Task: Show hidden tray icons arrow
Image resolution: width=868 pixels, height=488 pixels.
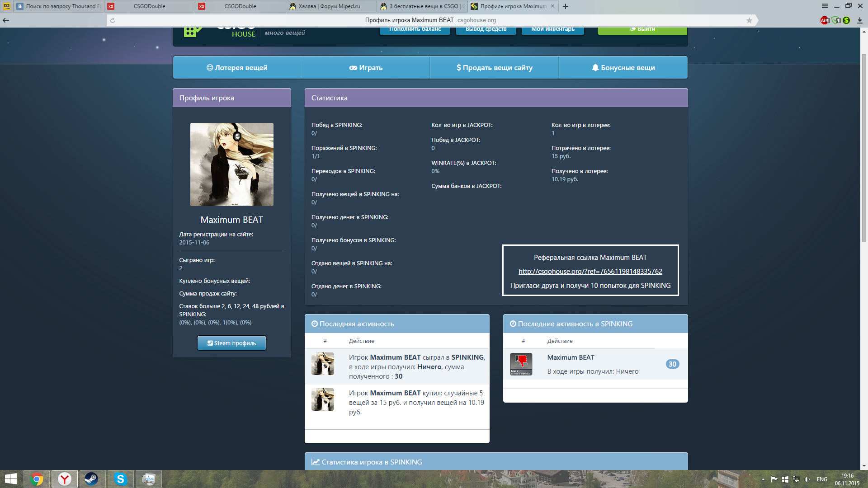Action: [x=763, y=479]
